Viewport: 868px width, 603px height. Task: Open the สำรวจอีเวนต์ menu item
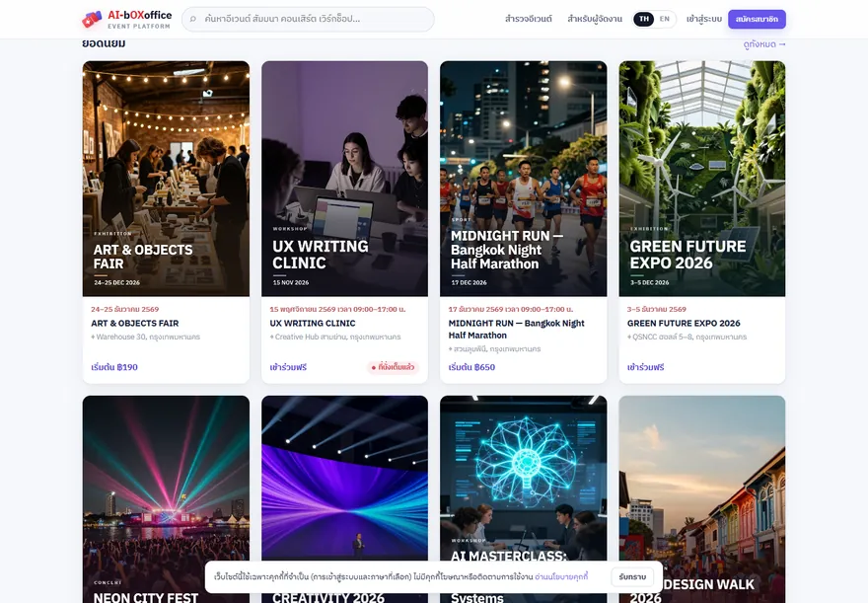click(528, 19)
